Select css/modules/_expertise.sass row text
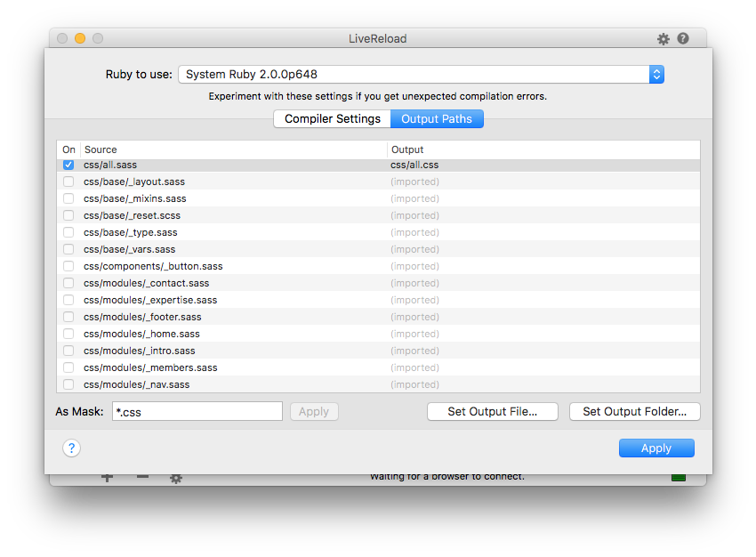 coord(150,300)
